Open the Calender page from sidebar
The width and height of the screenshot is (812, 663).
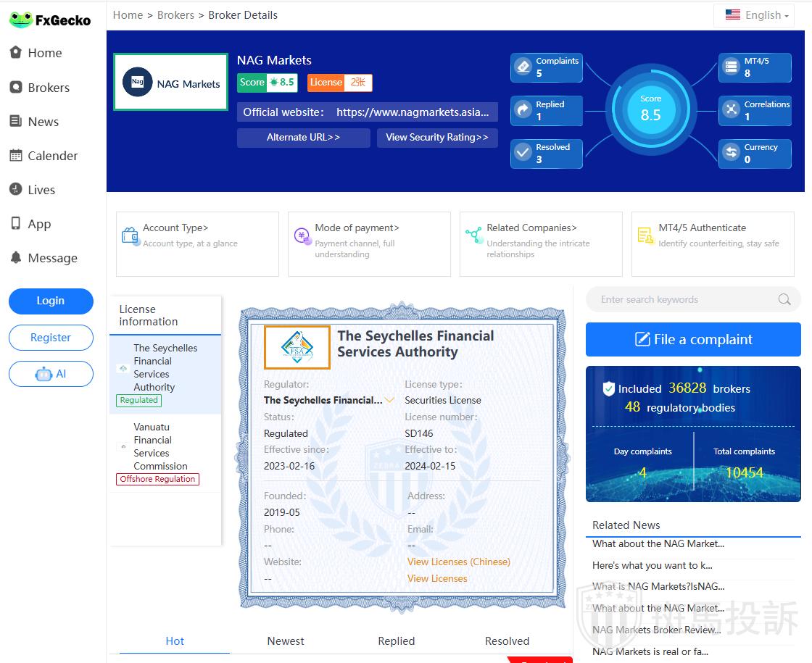52,156
